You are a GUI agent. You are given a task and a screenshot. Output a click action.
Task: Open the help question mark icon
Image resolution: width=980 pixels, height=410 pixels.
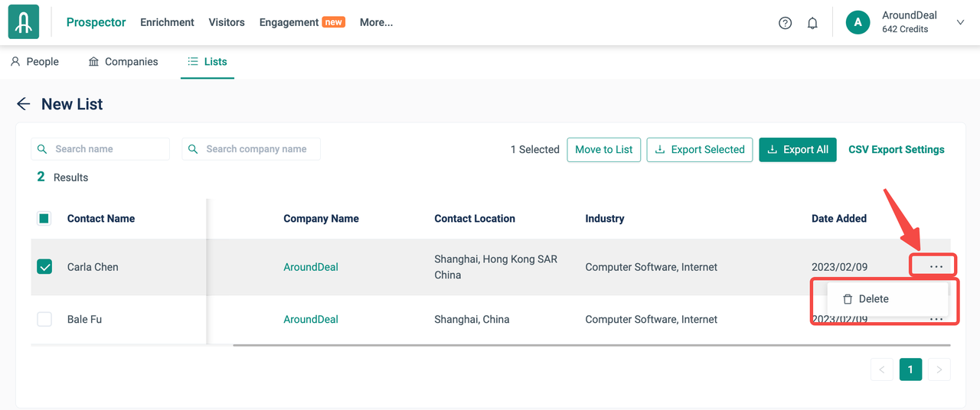click(785, 23)
